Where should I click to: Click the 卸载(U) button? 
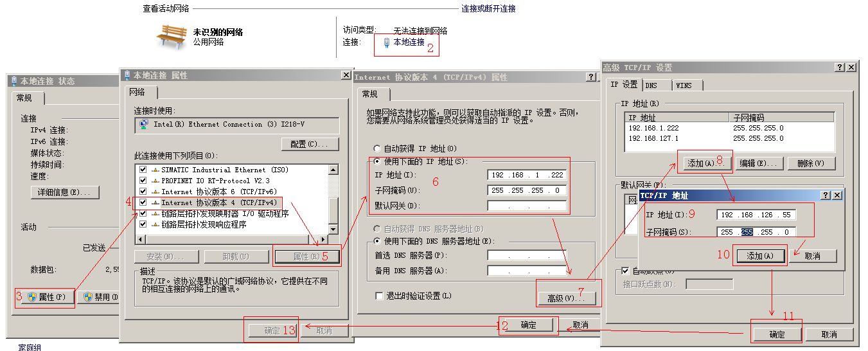click(236, 256)
